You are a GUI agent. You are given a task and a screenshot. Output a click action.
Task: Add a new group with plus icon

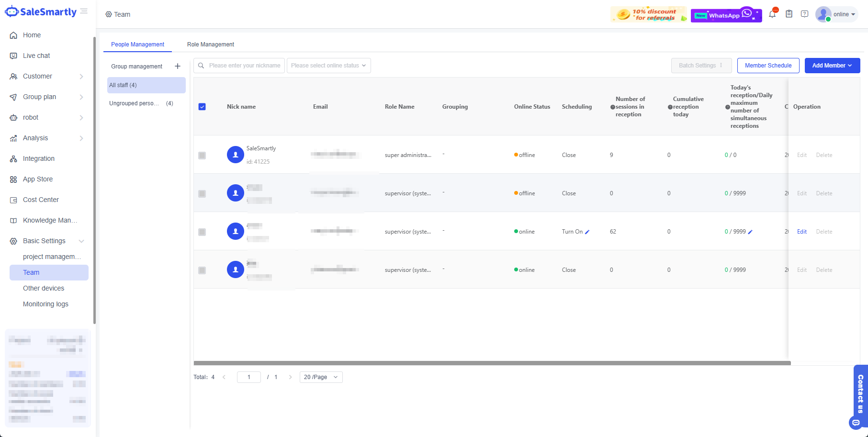click(x=178, y=66)
